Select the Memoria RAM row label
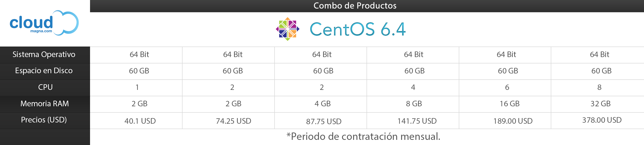The image size is (644, 145). point(44,103)
